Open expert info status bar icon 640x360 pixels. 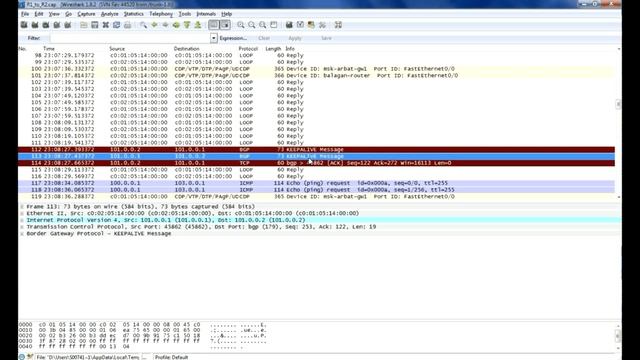tap(22, 357)
